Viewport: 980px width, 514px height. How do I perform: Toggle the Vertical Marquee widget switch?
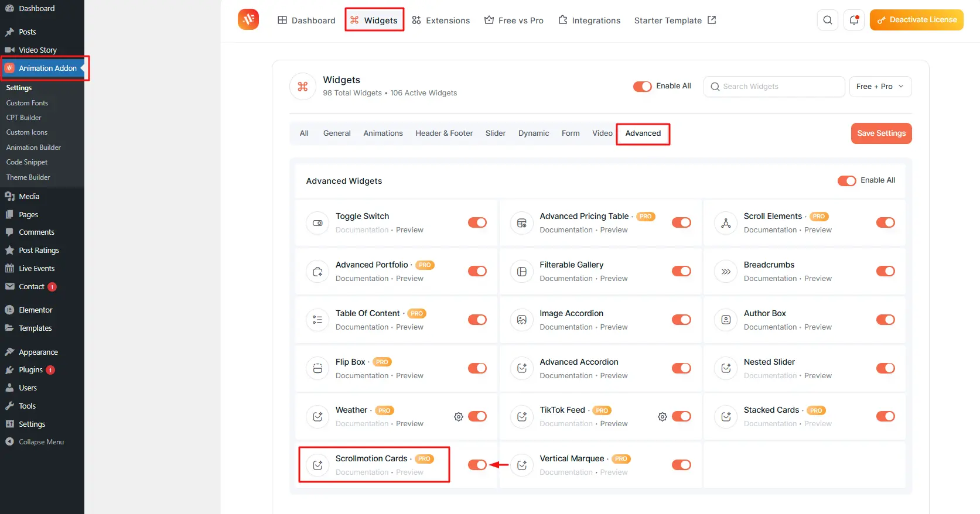click(681, 465)
